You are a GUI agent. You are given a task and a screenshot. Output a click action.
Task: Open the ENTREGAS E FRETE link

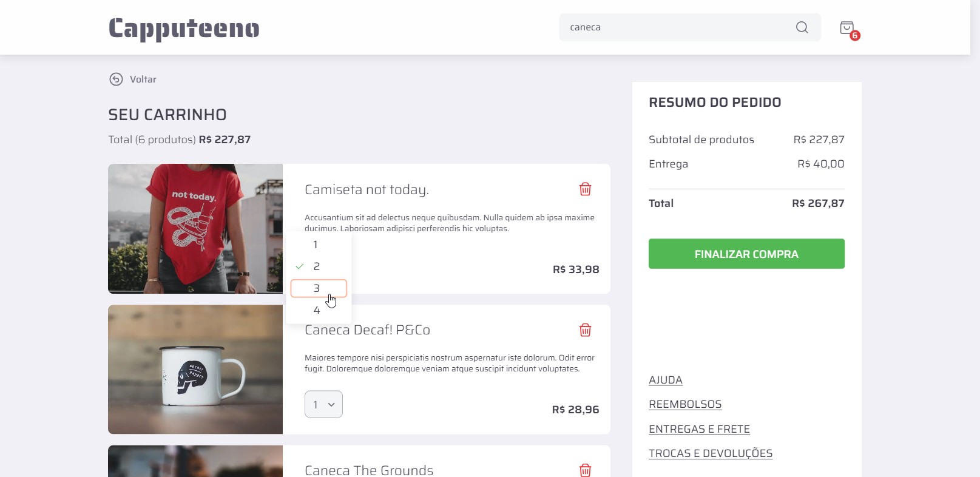coord(699,429)
